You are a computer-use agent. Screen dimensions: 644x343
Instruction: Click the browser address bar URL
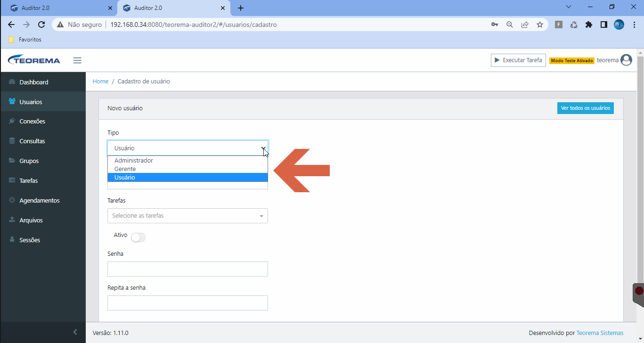(194, 24)
